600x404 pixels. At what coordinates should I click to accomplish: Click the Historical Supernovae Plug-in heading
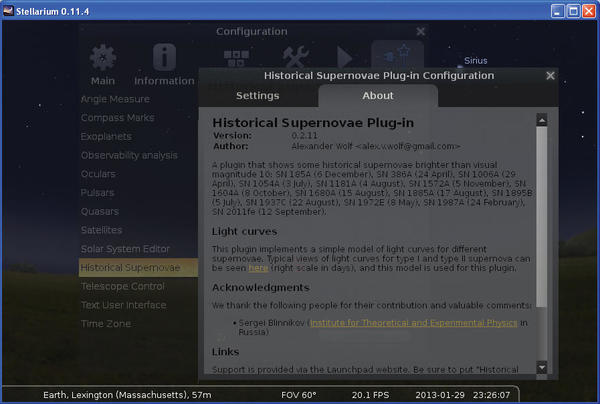(313, 123)
